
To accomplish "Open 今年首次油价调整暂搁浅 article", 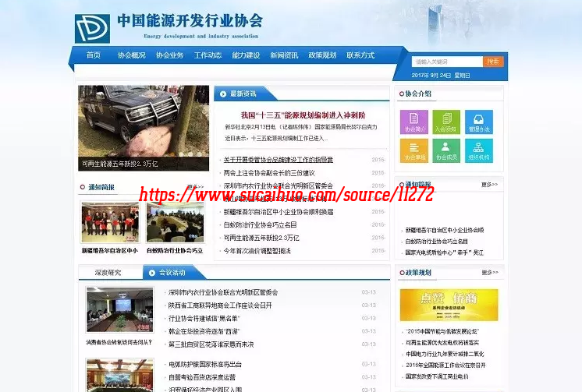I will click(x=257, y=251).
